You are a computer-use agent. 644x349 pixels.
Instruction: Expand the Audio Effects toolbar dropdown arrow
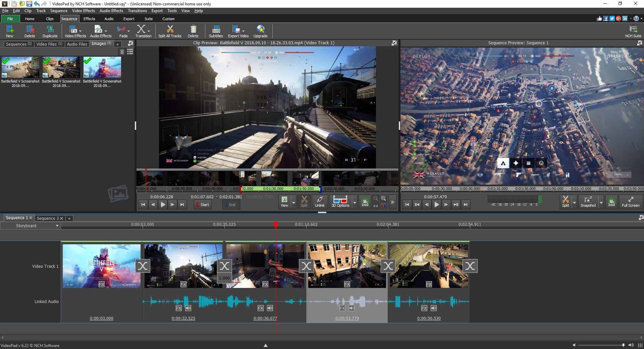coord(106,31)
